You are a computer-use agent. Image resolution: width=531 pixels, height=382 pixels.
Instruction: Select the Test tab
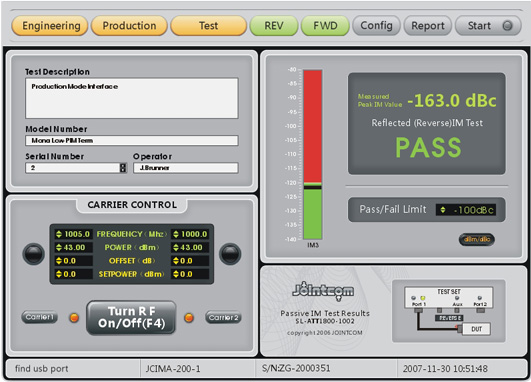click(209, 26)
